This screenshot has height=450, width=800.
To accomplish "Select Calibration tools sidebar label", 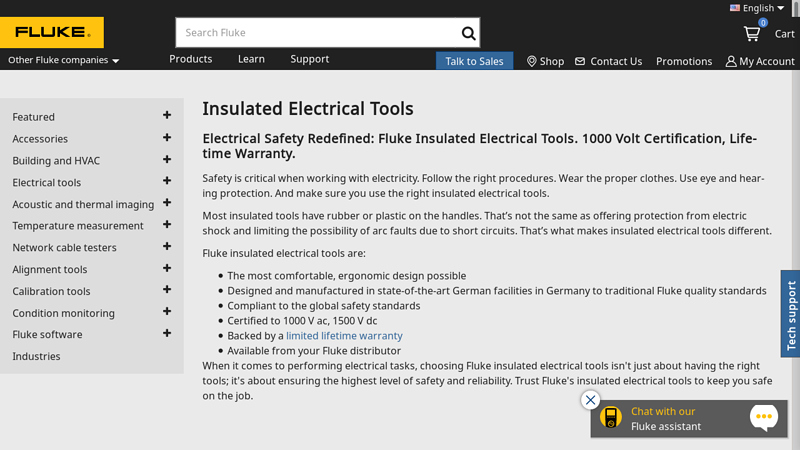I will point(51,291).
